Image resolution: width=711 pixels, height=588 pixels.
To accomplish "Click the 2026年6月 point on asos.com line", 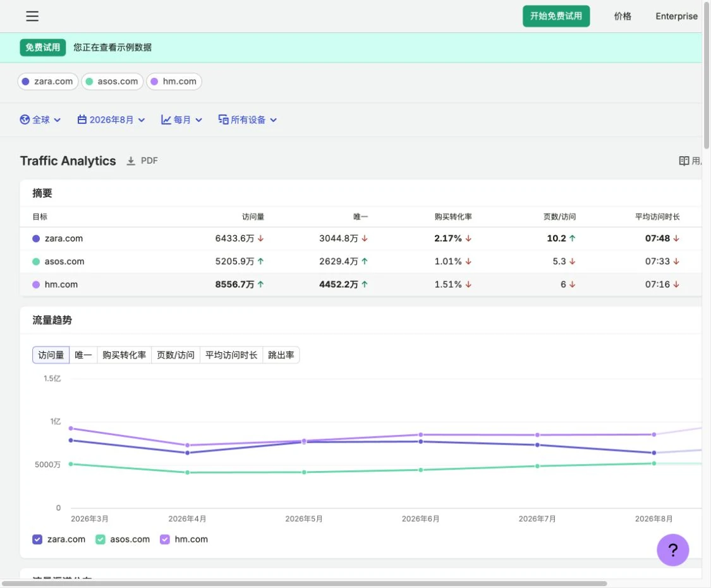I will [x=420, y=470].
